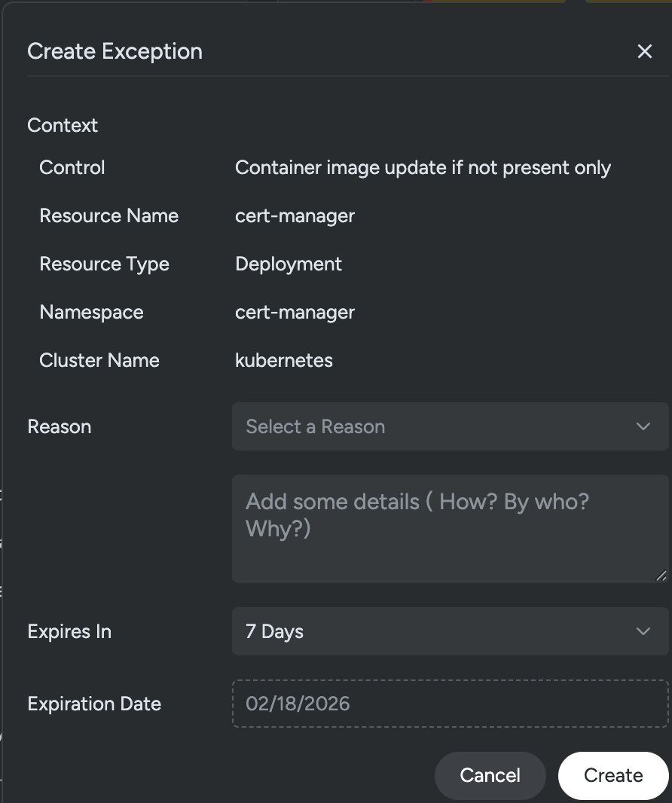
Task: Select the Control value text
Action: [423, 167]
